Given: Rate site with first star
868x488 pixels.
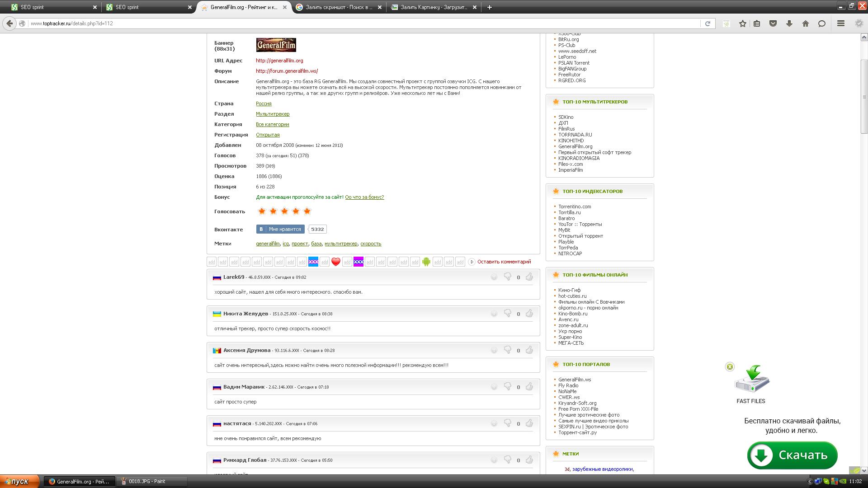Looking at the screenshot, I should [262, 211].
